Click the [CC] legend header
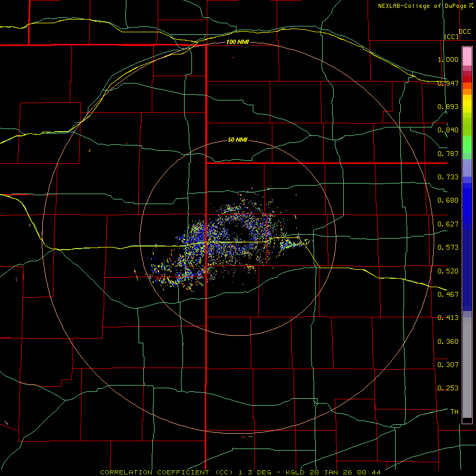The width and height of the screenshot is (476, 476). pos(452,36)
